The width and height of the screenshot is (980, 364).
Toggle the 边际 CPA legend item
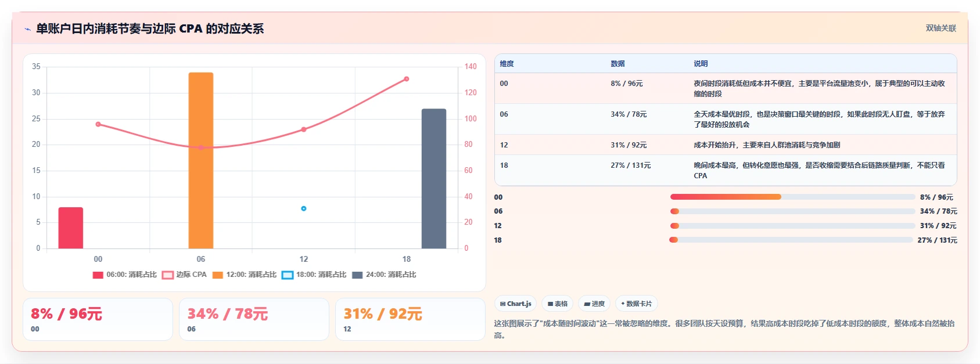[184, 275]
